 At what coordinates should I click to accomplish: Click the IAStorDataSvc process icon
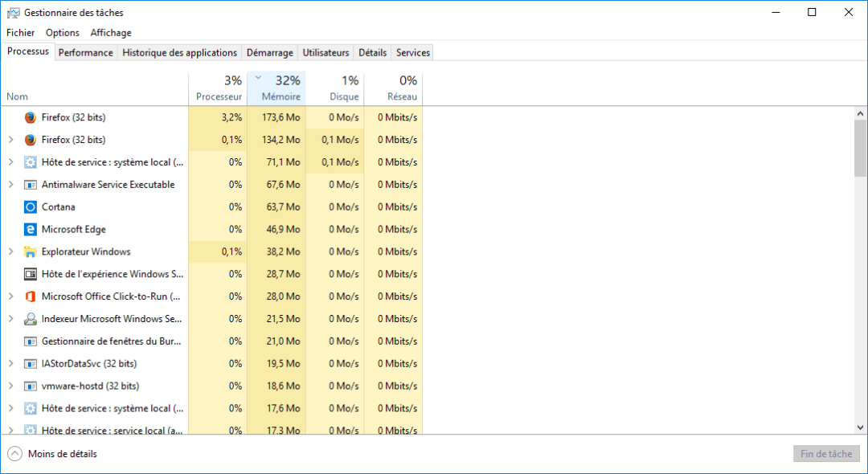(31, 364)
